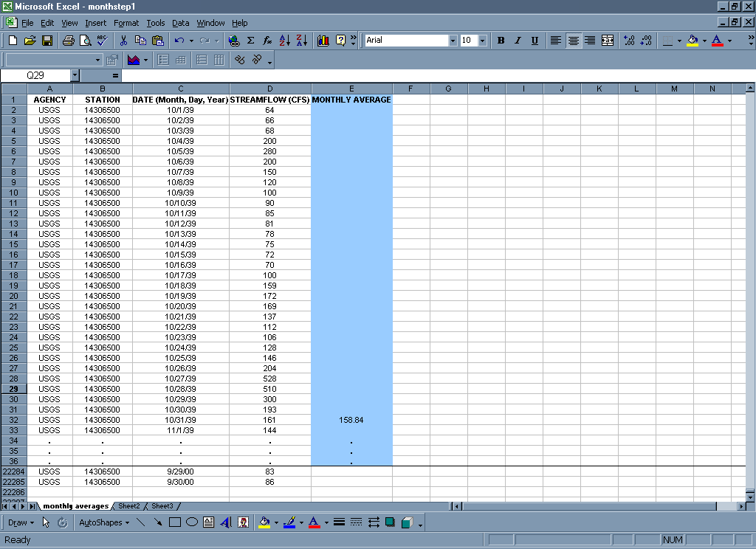Toggle Bold formatting
Image resolution: width=756 pixels, height=549 pixels.
tap(501, 41)
